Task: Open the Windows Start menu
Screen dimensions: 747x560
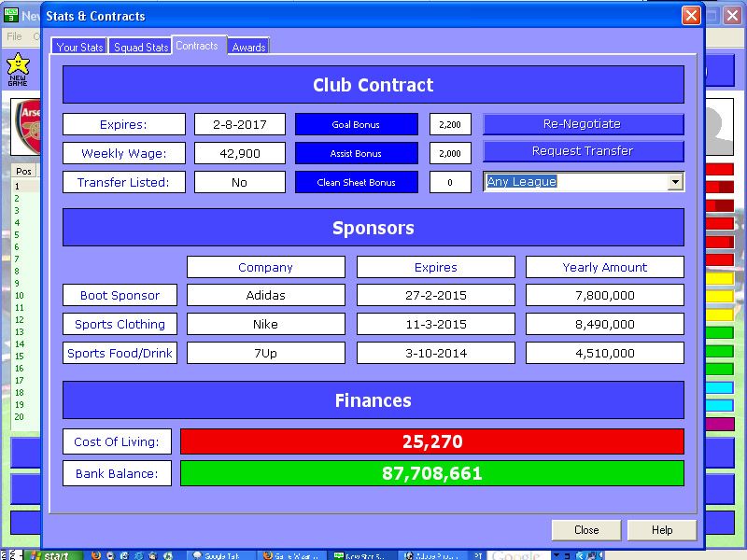Action: 49,555
